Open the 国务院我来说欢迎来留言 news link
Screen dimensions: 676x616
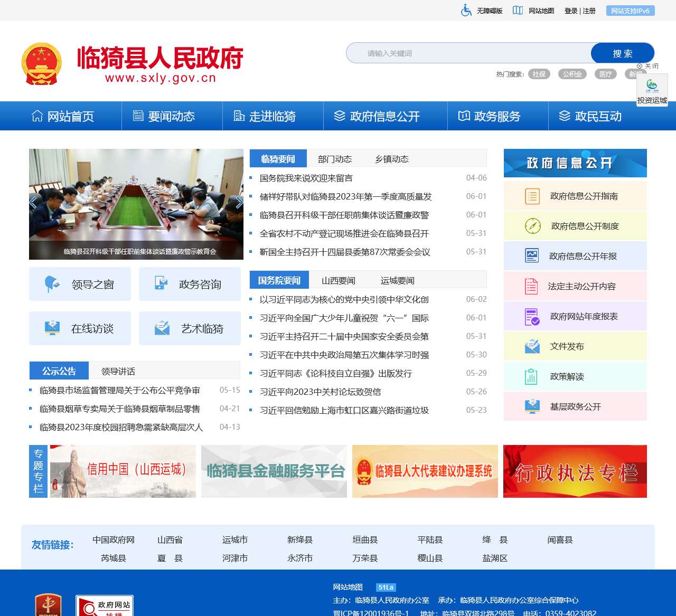[x=306, y=178]
